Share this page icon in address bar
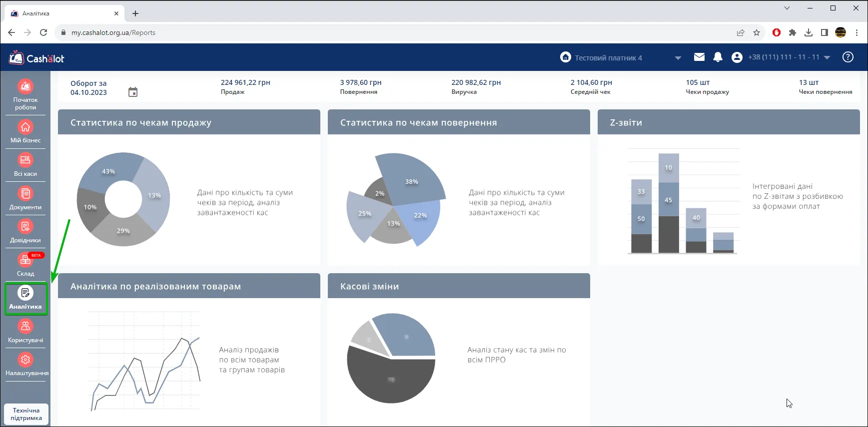The width and height of the screenshot is (868, 427). tap(741, 32)
